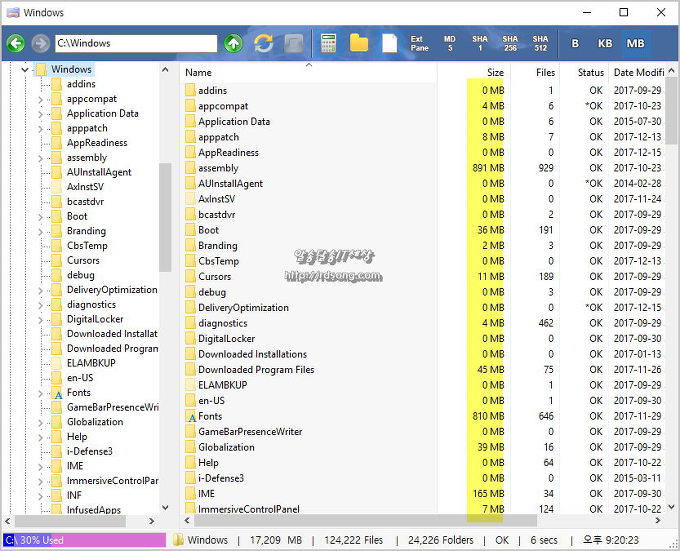The image size is (680, 551).
Task: Sort list by Size column header
Action: coord(474,72)
